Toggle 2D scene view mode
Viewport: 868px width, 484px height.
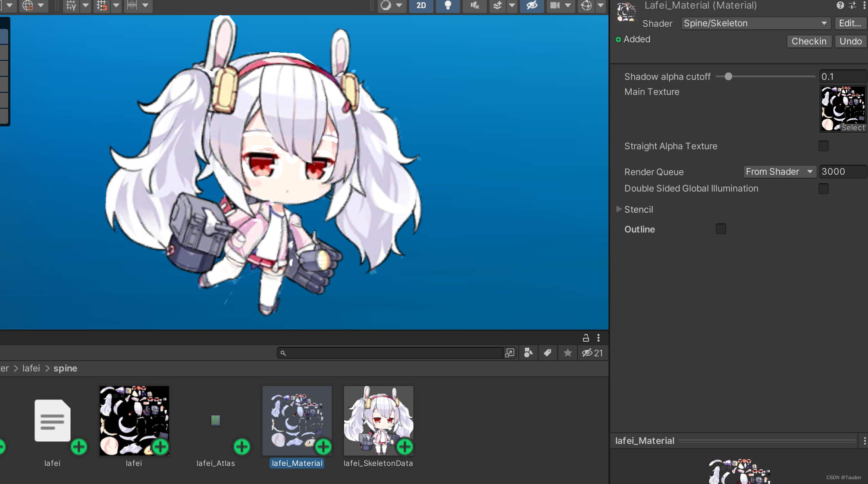coord(421,6)
